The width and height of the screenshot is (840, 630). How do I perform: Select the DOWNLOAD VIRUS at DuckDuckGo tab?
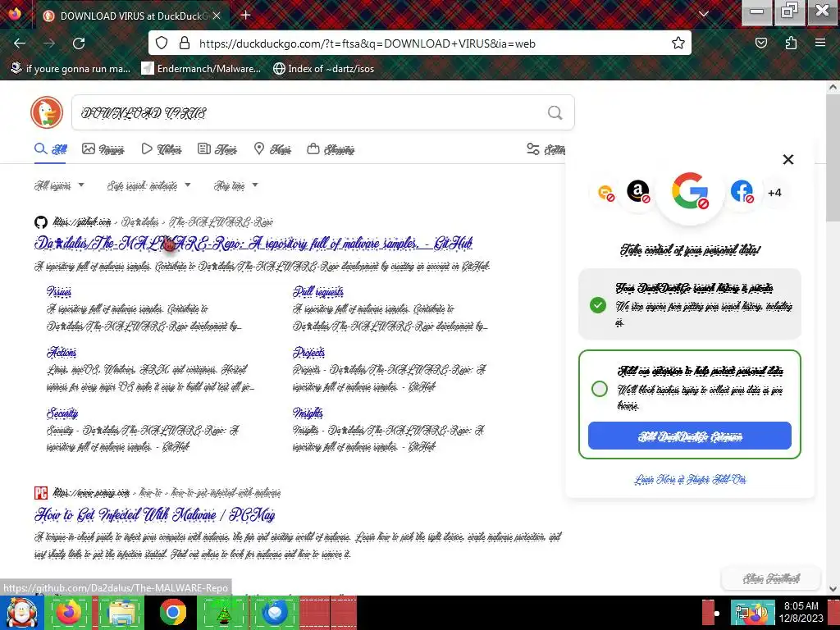[x=132, y=16]
